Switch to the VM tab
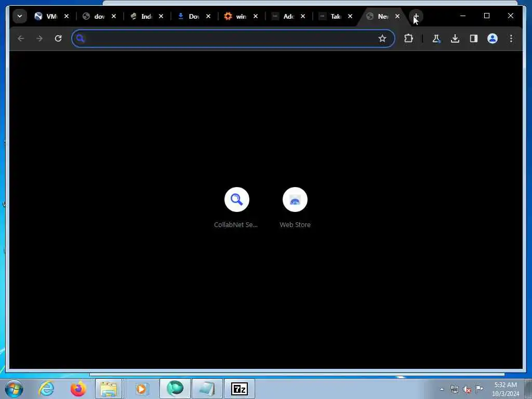 (x=46, y=16)
